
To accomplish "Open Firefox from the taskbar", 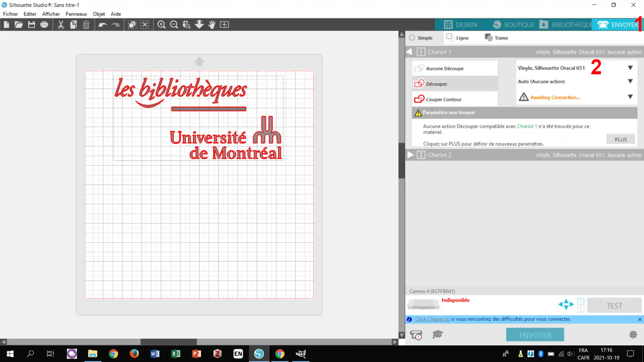I will 134,354.
